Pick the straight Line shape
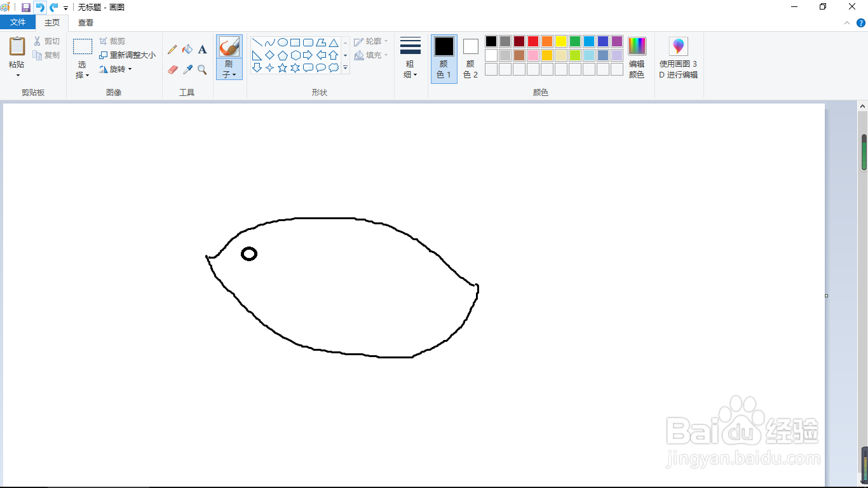The width and height of the screenshot is (868, 488). click(257, 43)
